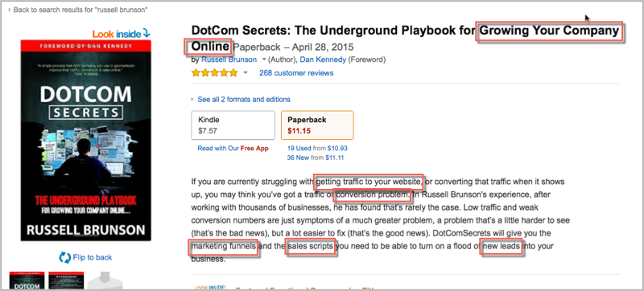Click the five-star rating icons
This screenshot has width=644, height=291.
[214, 73]
